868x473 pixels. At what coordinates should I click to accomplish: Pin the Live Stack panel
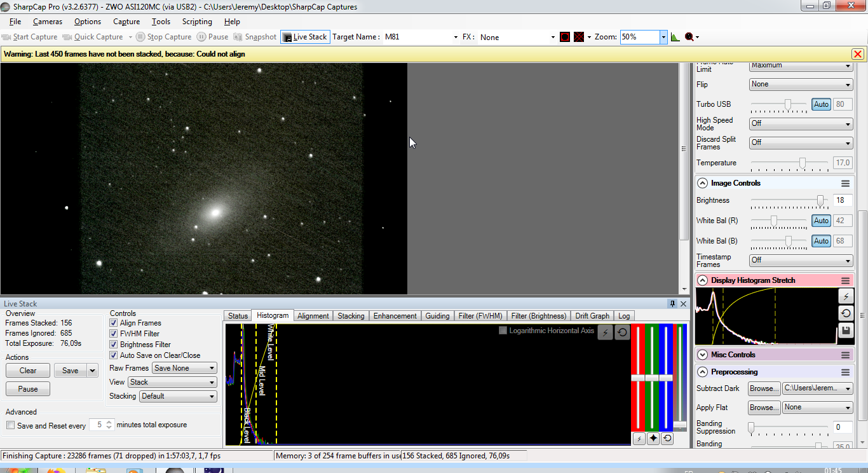pos(672,304)
